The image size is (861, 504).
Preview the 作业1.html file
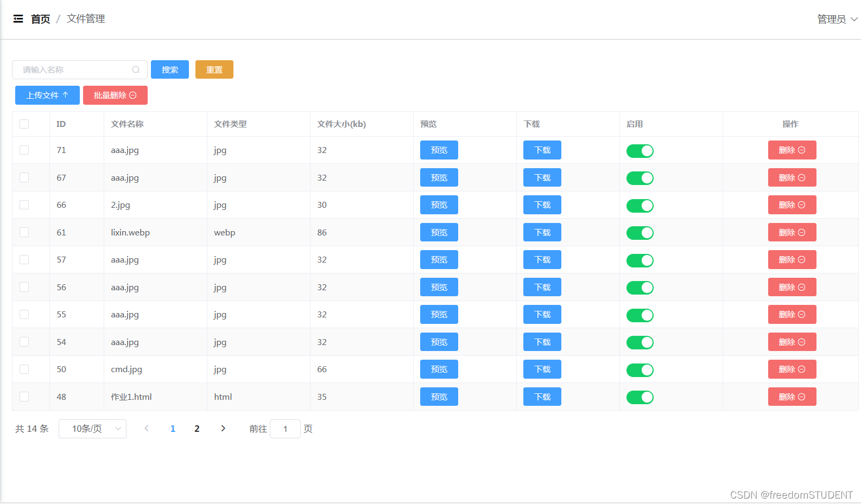pyautogui.click(x=439, y=397)
